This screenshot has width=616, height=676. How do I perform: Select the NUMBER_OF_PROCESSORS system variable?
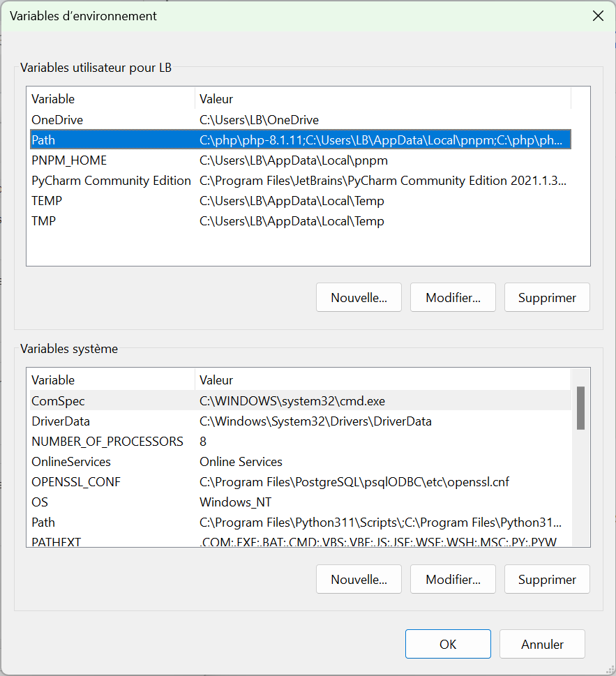point(107,442)
